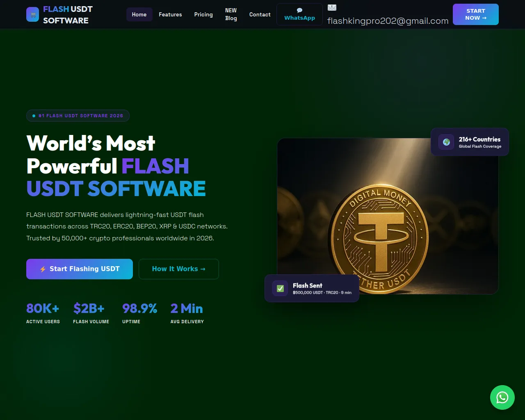Click the '#1 FLASH USDT SOFTWARE 2026' badge
This screenshot has width=525, height=420.
(78, 116)
